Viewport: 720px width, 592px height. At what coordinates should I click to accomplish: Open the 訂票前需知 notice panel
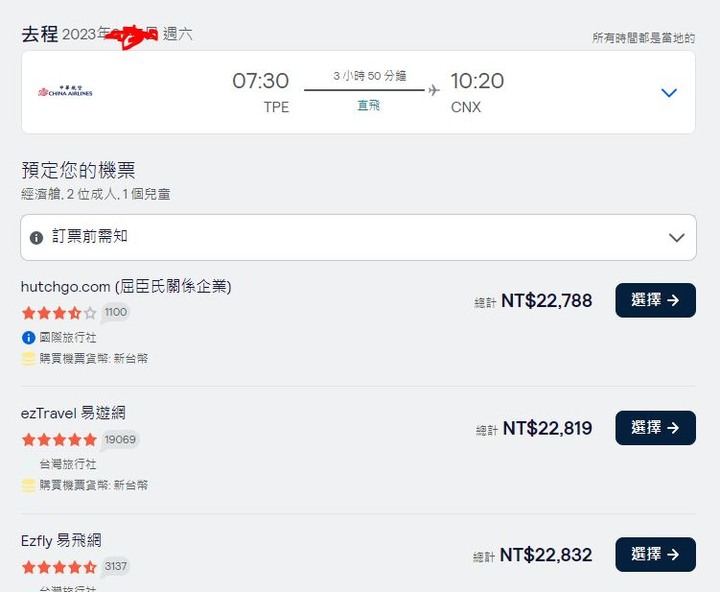coord(358,237)
